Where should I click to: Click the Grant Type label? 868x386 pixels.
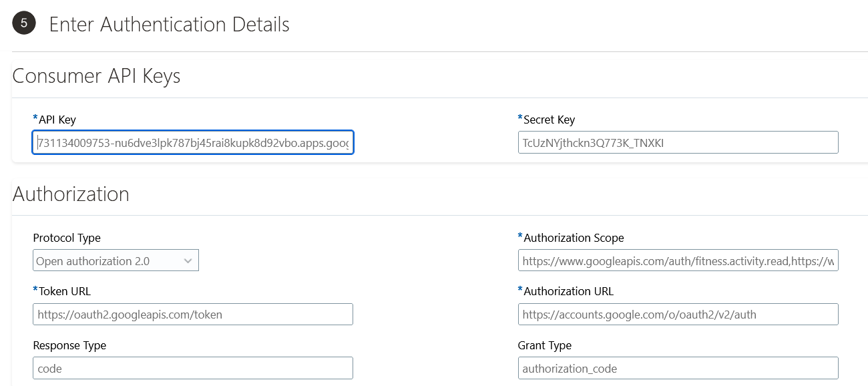pos(544,346)
